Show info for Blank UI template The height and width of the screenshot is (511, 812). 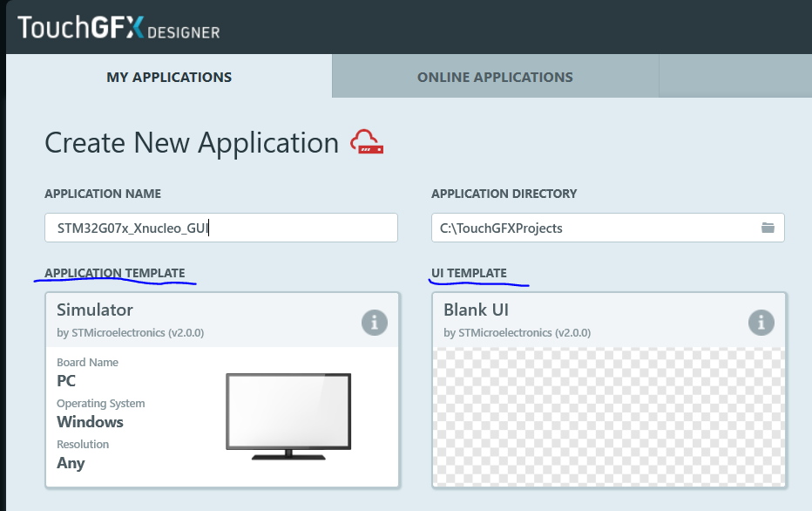point(761,323)
